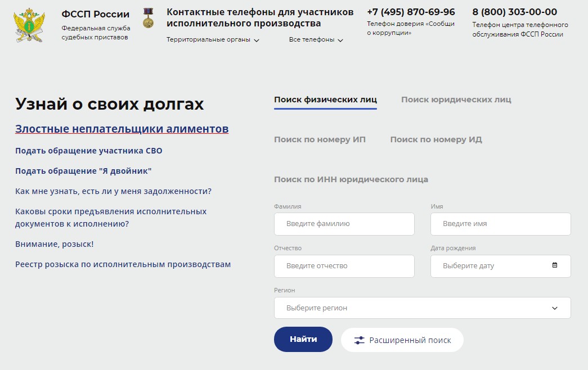The image size is (588, 370).
Task: Open Злостные неплательщики алиментов link
Action: point(122,129)
